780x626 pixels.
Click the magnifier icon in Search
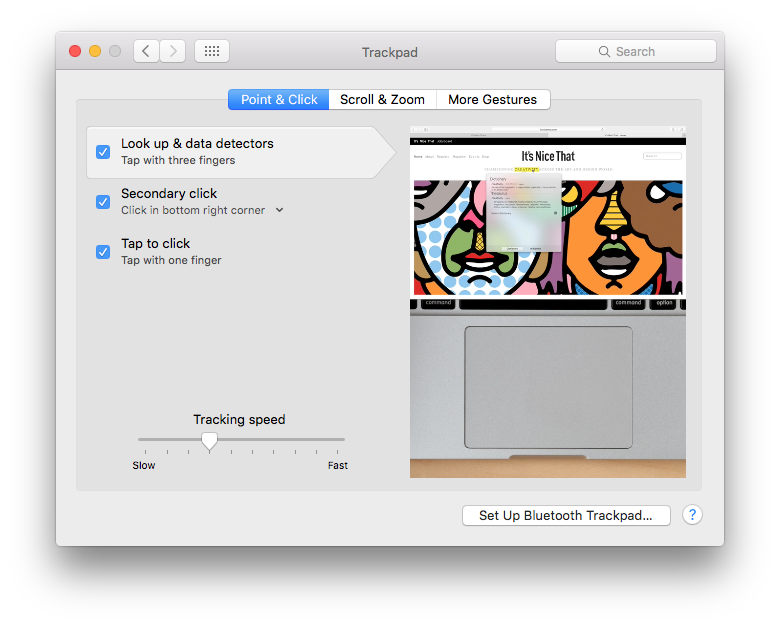(604, 52)
